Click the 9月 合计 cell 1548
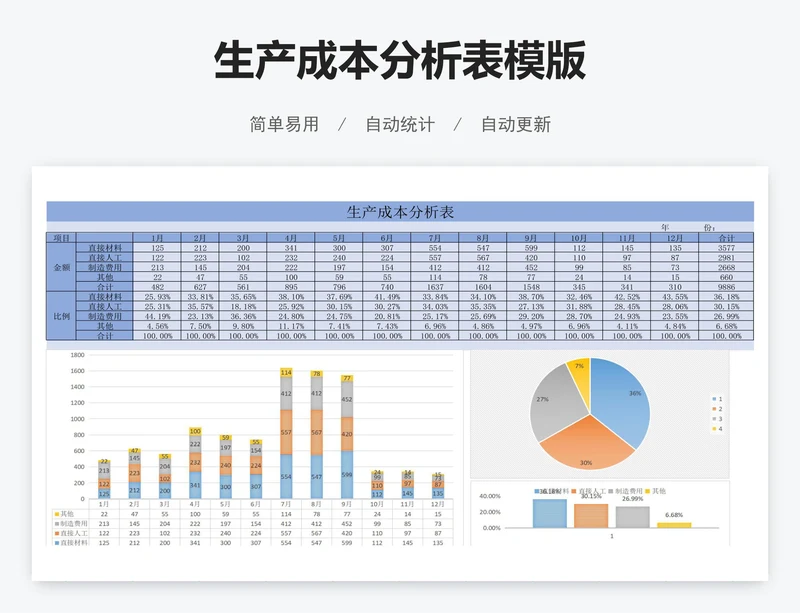The width and height of the screenshot is (800, 613). coord(531,287)
